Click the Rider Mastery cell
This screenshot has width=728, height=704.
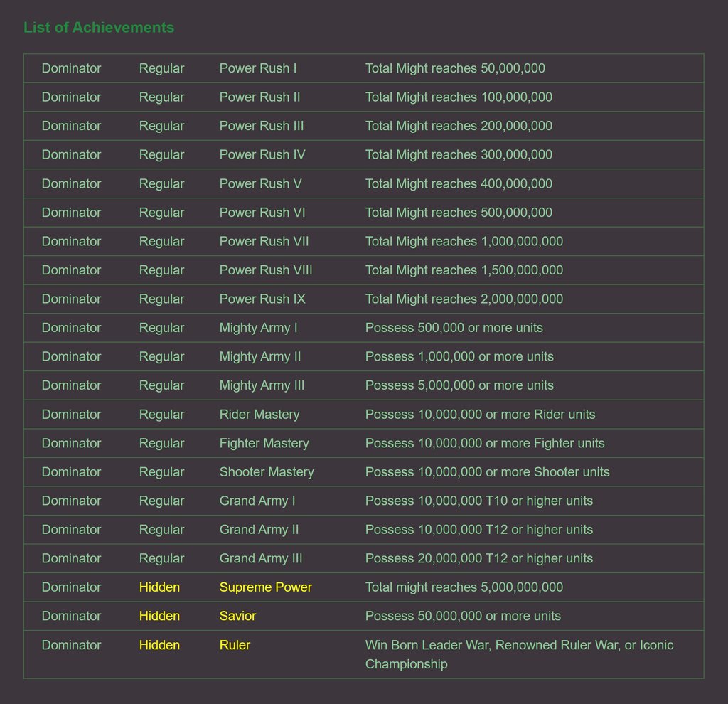click(259, 415)
